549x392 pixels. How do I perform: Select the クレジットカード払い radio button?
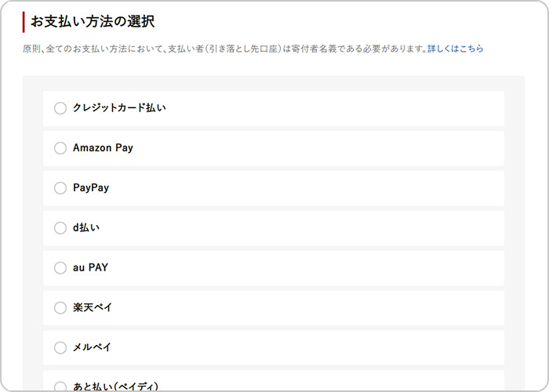(x=60, y=108)
